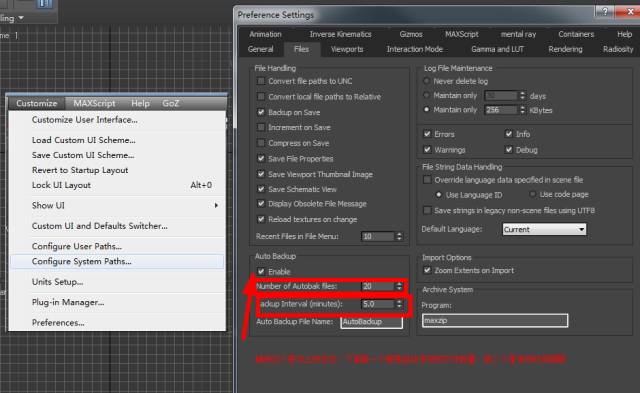
Task: Switch to the Animation tab
Action: pyautogui.click(x=265, y=34)
